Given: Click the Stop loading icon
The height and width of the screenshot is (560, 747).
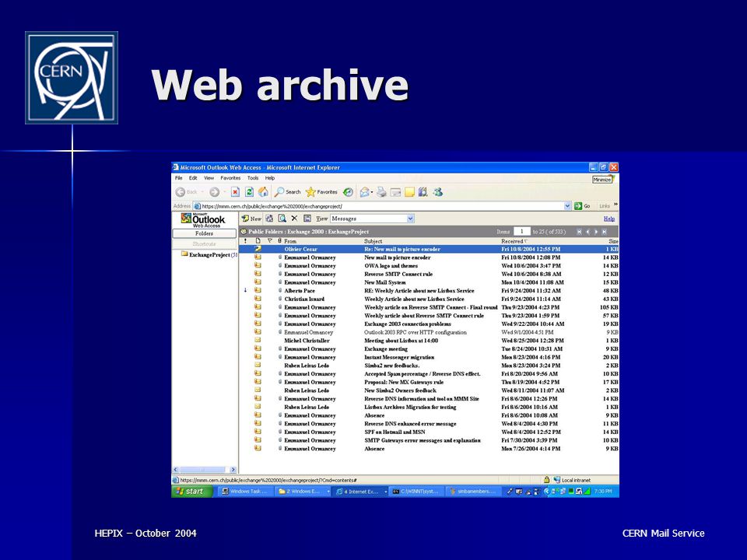Looking at the screenshot, I should tap(235, 192).
